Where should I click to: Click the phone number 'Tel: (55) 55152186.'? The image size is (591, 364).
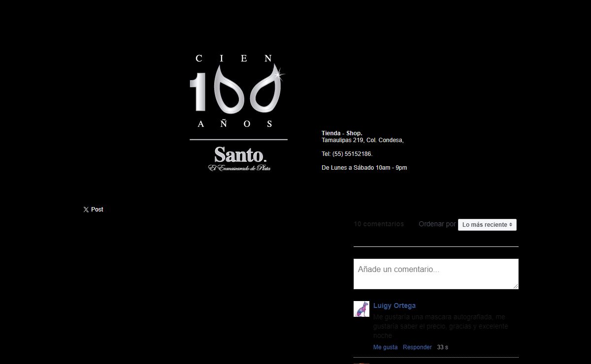tap(347, 154)
